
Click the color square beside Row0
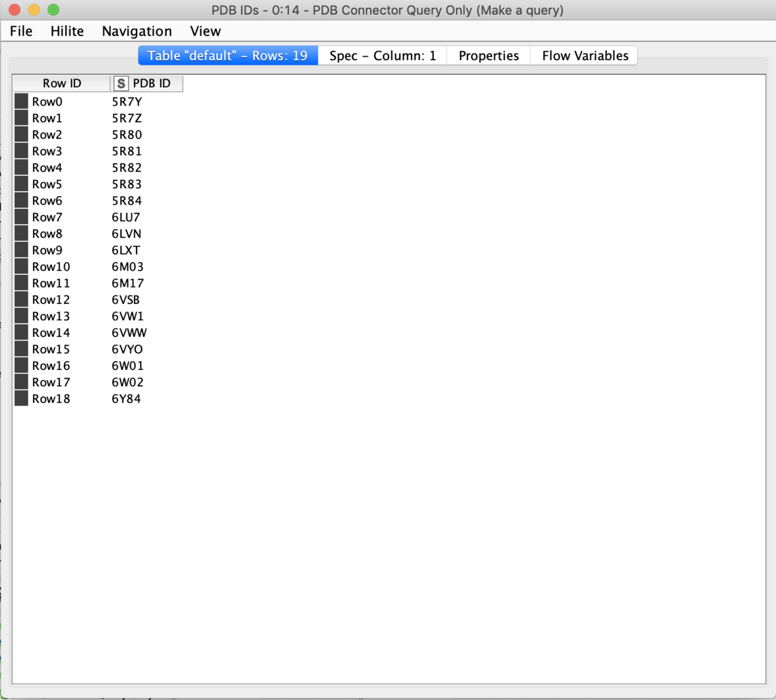(x=21, y=101)
